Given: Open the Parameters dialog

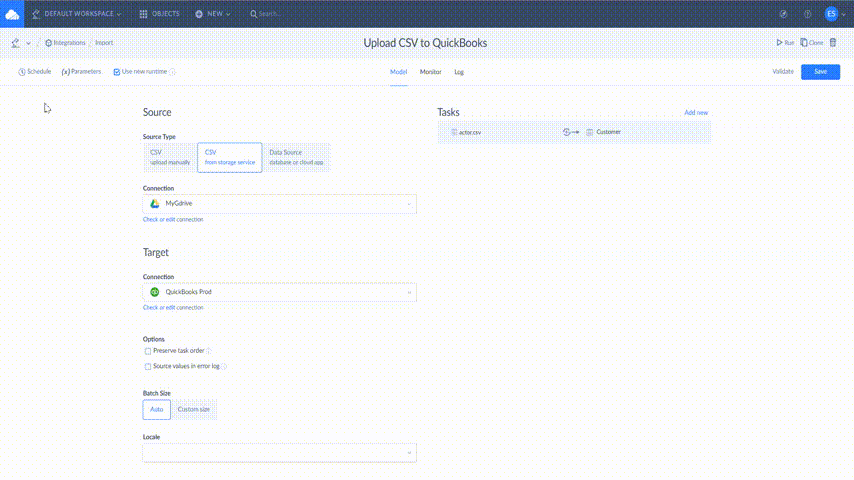Looking at the screenshot, I should point(81,71).
